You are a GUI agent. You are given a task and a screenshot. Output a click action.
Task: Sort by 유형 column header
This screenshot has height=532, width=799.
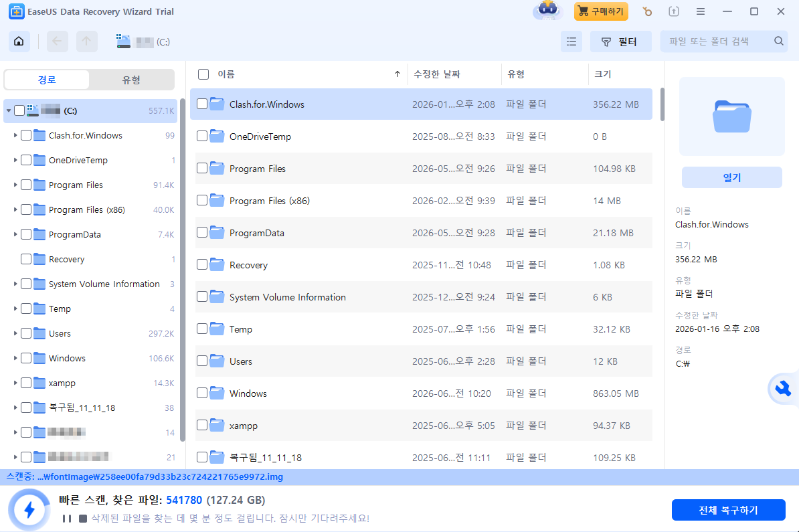point(516,74)
